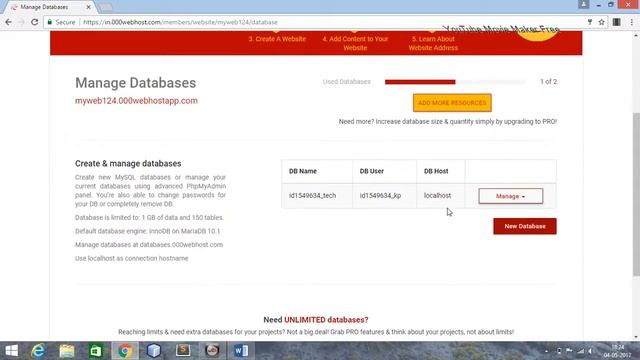Select the Manage Databases browser tab
Screen dimensions: 640x360
(49, 7)
